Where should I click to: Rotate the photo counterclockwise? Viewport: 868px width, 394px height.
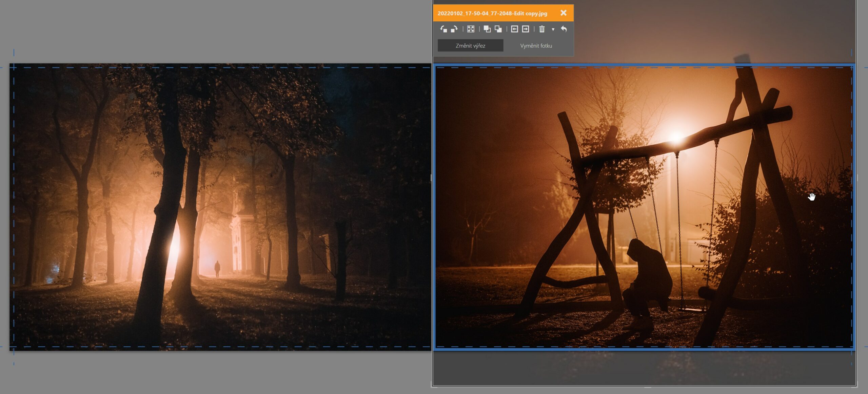[x=443, y=29]
